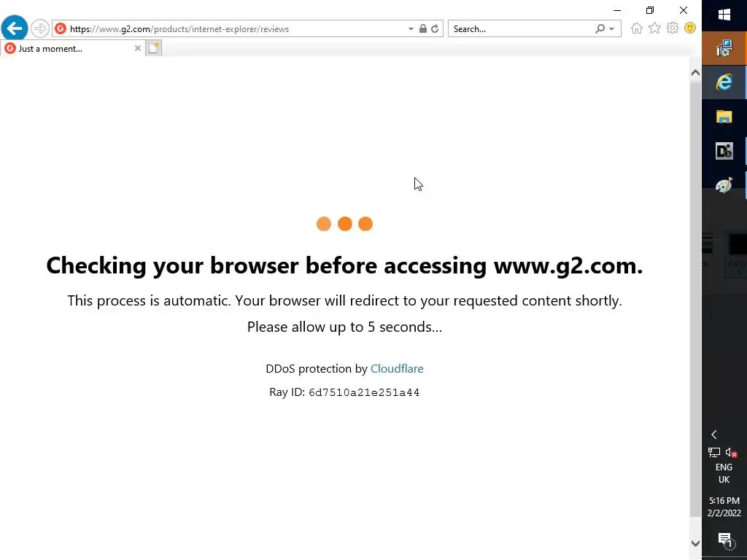Expand the address bar autocomplete dropdown arrow

[x=411, y=29]
